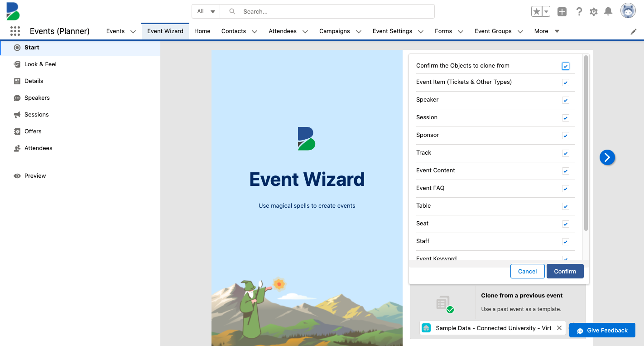
Task: Click the Attendees people icon
Action: click(17, 148)
